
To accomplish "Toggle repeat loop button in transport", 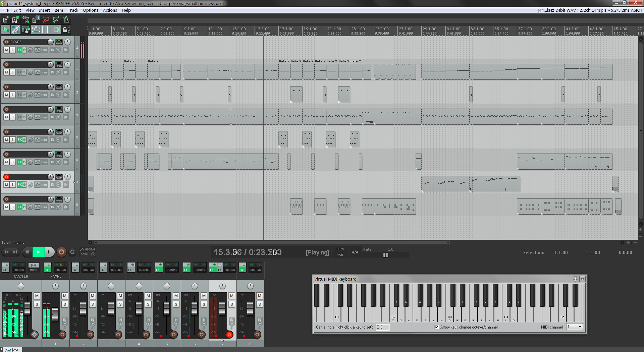I will [72, 252].
